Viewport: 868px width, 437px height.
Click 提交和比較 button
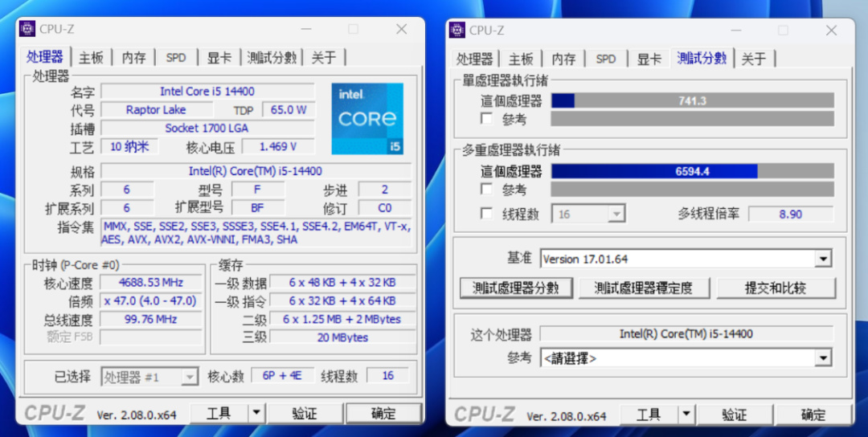[776, 288]
